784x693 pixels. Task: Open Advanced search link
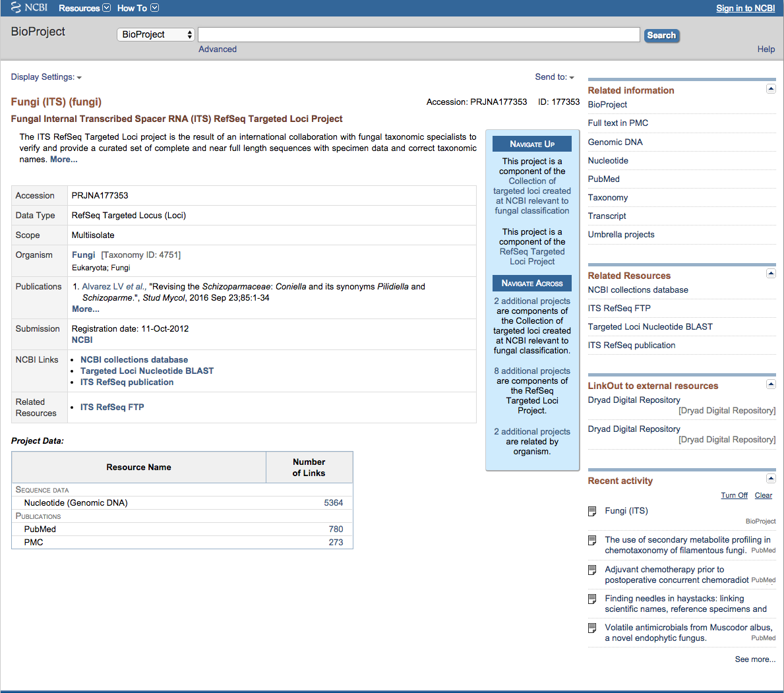[218, 49]
